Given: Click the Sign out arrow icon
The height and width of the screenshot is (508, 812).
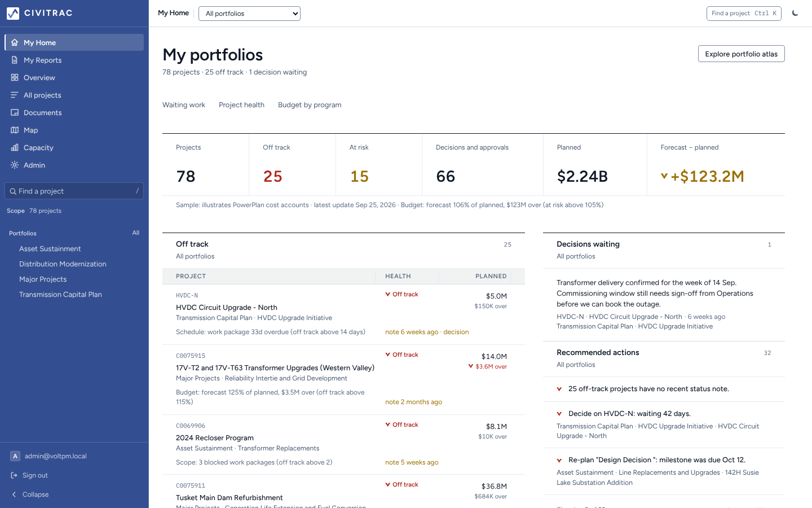Looking at the screenshot, I should point(14,475).
